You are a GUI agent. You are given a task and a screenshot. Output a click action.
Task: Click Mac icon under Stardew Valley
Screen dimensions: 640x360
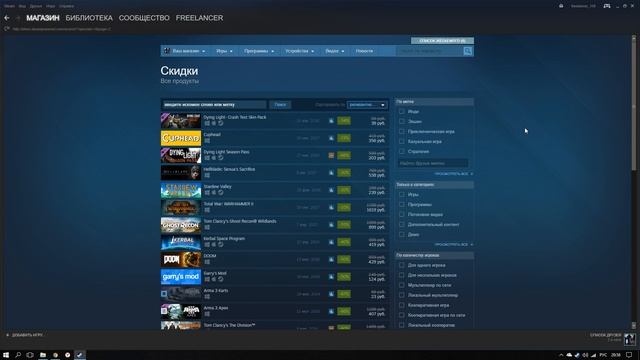click(213, 192)
